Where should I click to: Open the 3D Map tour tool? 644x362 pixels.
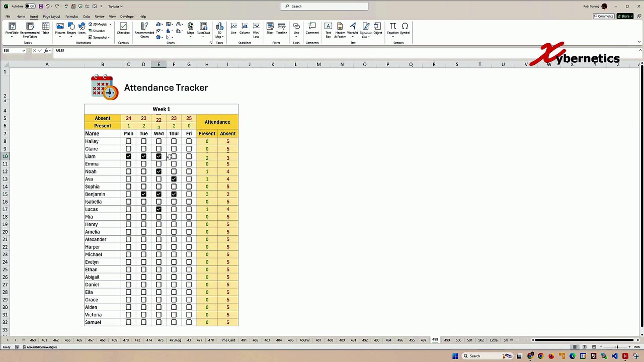tap(219, 30)
